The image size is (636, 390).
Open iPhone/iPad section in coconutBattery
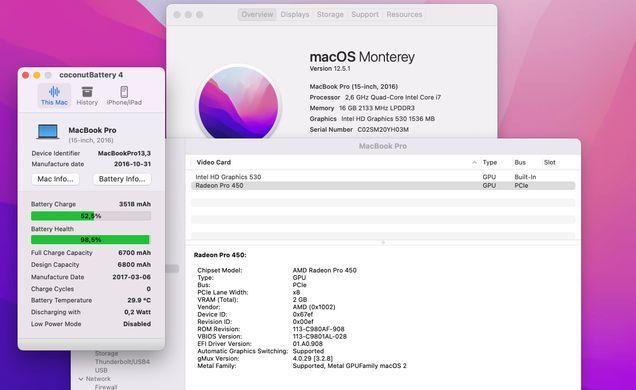point(124,96)
